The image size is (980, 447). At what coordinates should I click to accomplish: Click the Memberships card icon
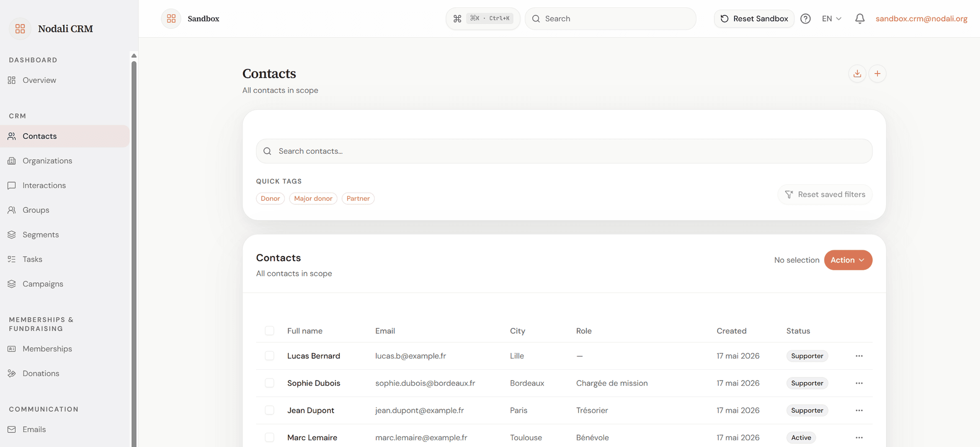point(12,349)
